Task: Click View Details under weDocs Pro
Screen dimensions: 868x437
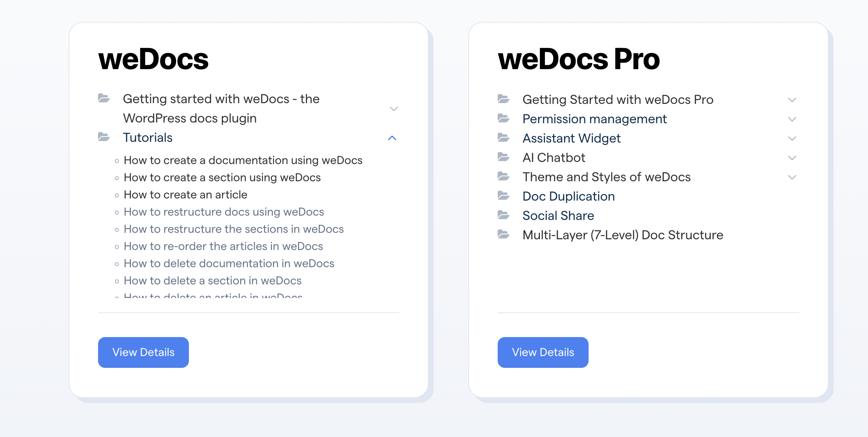Action: 543,352
